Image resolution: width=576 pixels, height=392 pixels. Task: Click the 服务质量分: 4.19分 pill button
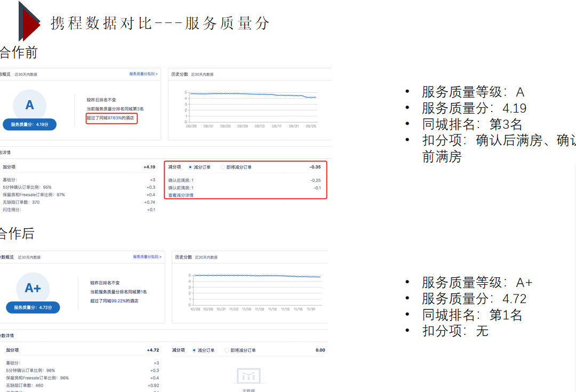(29, 125)
